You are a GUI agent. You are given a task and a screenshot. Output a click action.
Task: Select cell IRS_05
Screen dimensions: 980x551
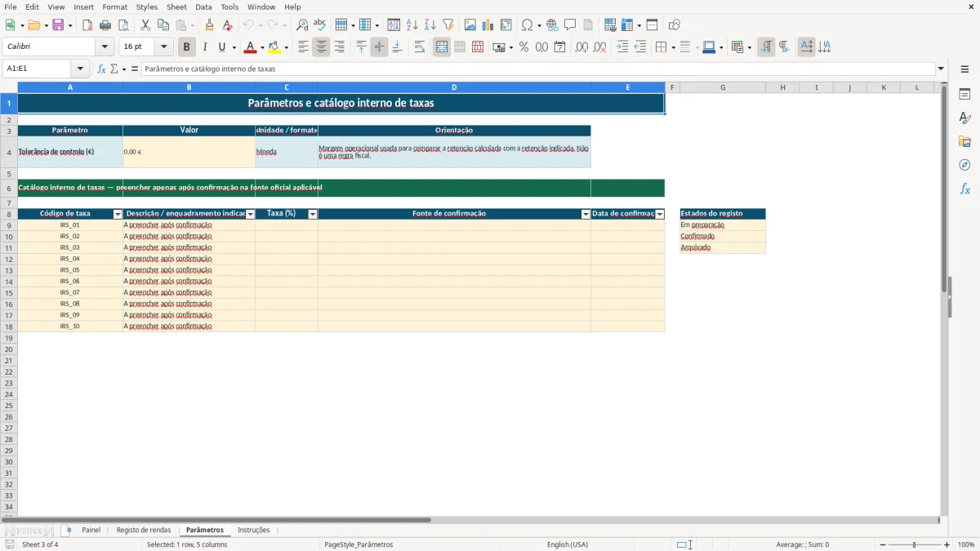[70, 270]
